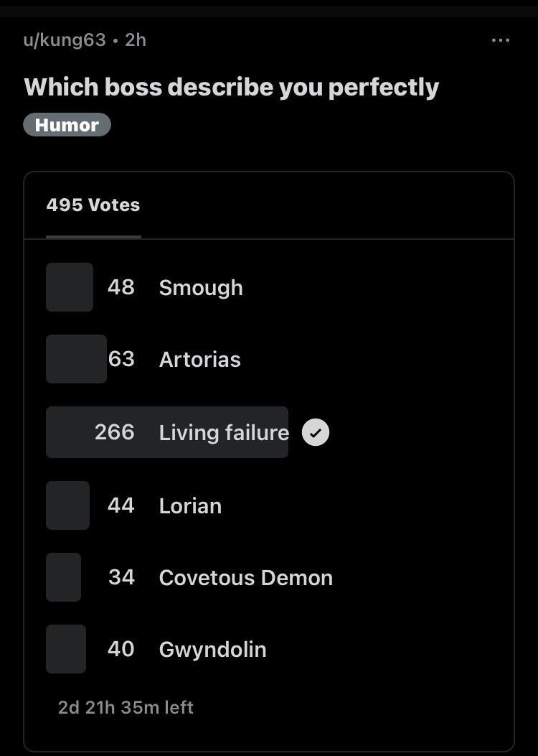This screenshot has height=756, width=538.
Task: Click the result bar for Lorian
Action: pyautogui.click(x=67, y=505)
